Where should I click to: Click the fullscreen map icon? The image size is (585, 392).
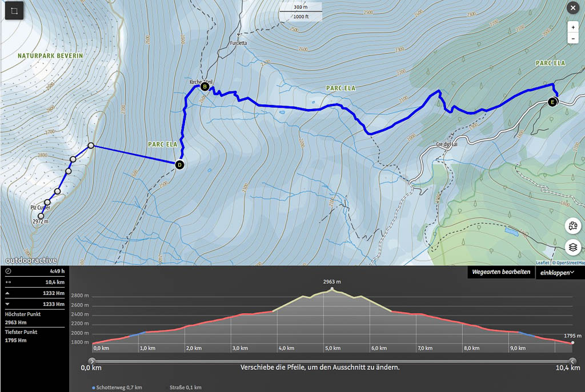[x=14, y=10]
